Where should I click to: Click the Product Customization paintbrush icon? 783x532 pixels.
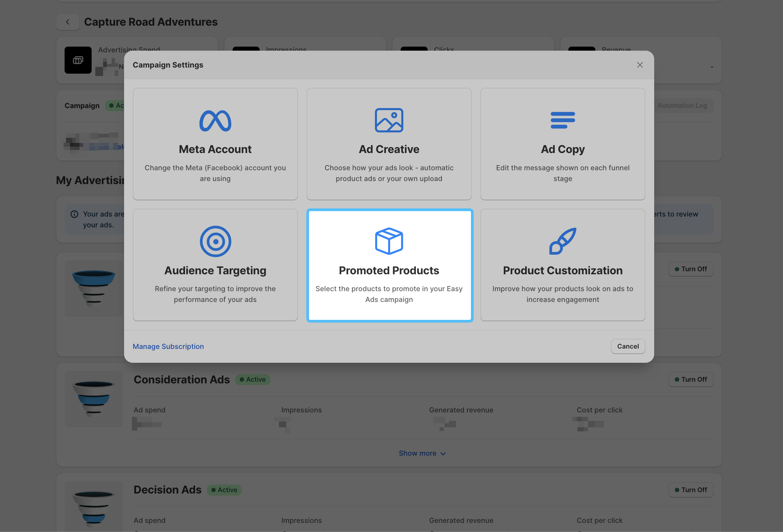click(x=563, y=241)
